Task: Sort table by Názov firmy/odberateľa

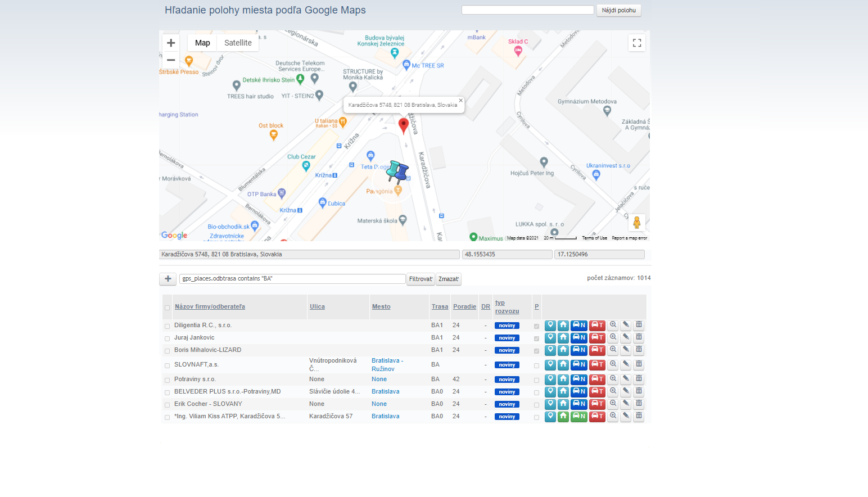Action: (210, 306)
